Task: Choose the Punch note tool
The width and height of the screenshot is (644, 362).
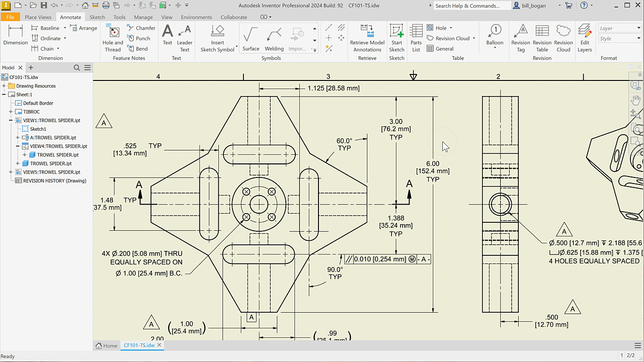Action: (x=138, y=38)
